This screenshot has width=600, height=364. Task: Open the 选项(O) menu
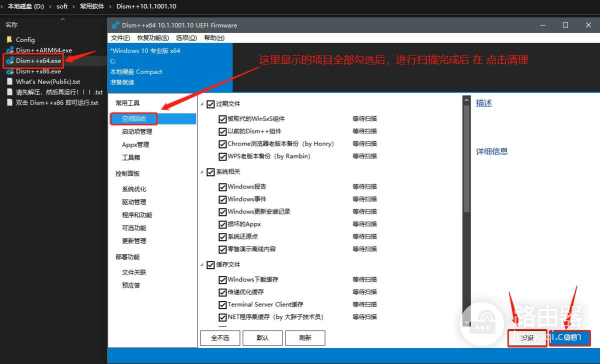pyautogui.click(x=186, y=38)
